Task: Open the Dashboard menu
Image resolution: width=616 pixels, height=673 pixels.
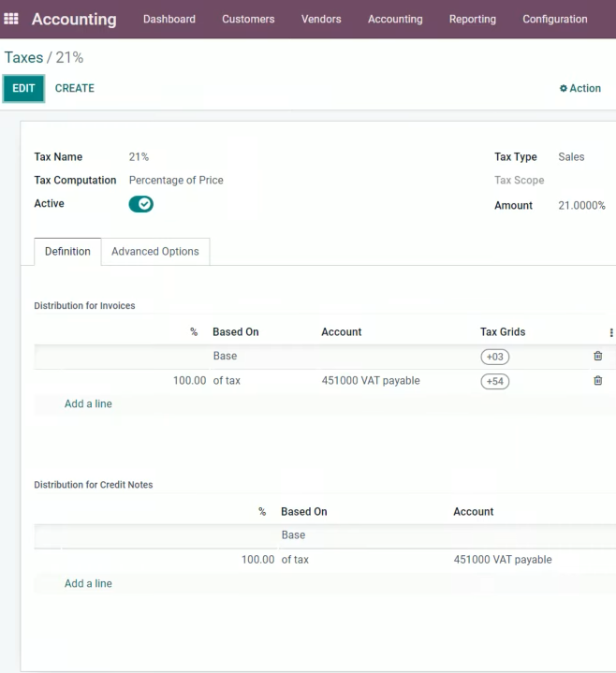Action: pyautogui.click(x=169, y=19)
